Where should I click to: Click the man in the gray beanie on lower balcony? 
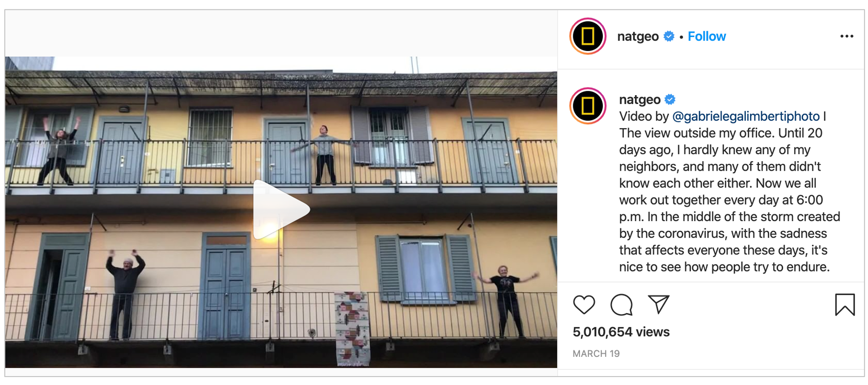(x=124, y=294)
